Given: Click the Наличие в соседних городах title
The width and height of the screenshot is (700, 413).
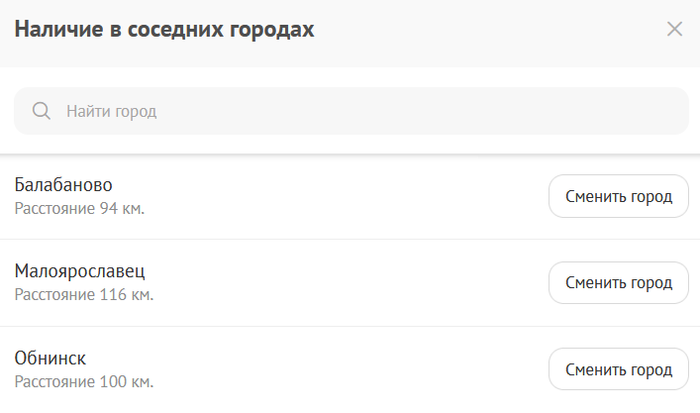Looking at the screenshot, I should click(164, 29).
